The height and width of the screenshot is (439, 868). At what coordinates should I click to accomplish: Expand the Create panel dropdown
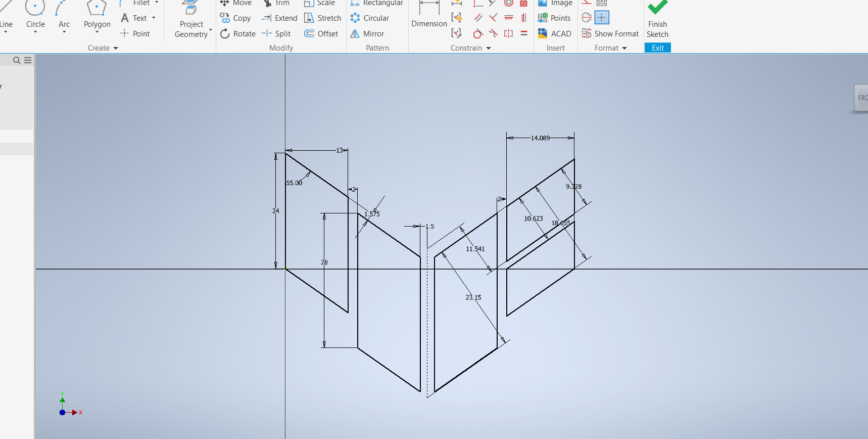coord(116,48)
